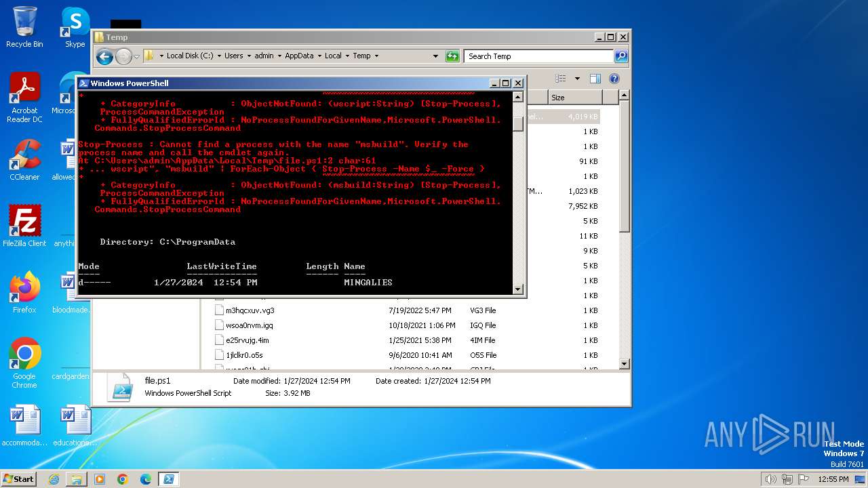Click the taskbar clock 12:55 PM
The height and width of the screenshot is (488, 868).
833,479
